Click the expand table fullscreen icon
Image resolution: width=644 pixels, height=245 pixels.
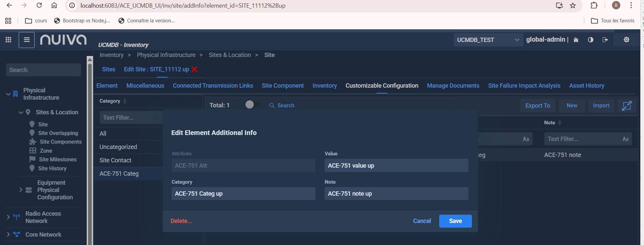[x=626, y=106]
